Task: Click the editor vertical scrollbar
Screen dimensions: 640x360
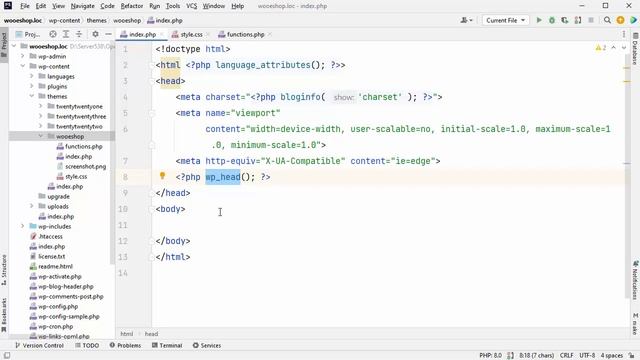Action: [x=627, y=176]
